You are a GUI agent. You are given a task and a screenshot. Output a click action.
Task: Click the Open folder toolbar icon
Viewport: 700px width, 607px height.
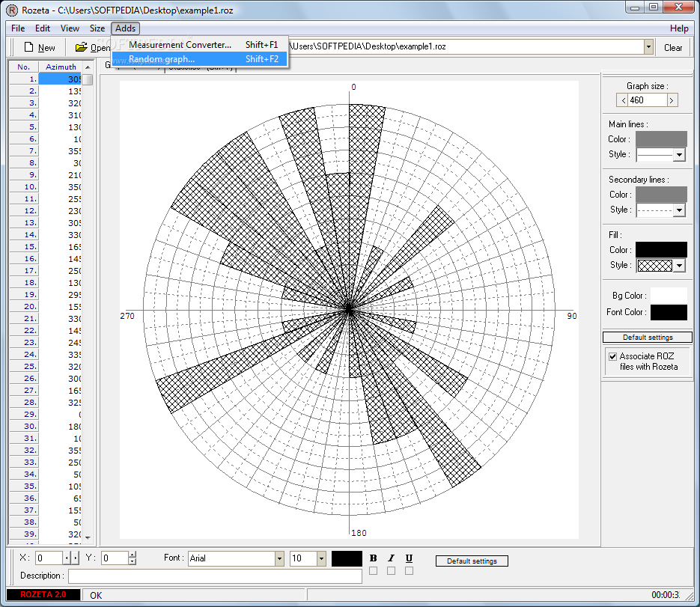point(82,47)
